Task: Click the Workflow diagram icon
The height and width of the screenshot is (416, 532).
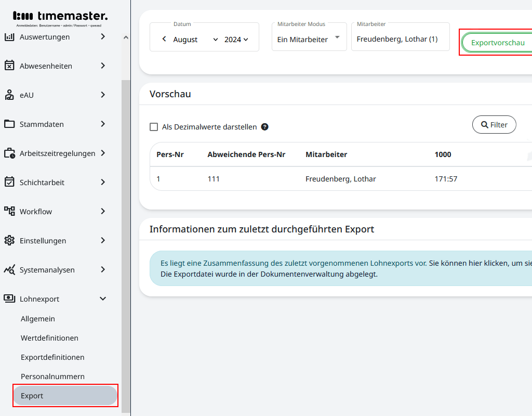Action: (9, 211)
